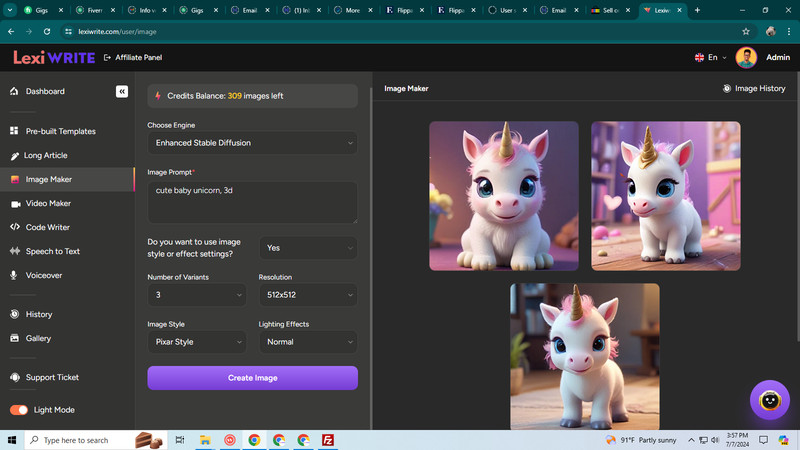
Task: Open the Image Style dropdown
Action: [197, 342]
